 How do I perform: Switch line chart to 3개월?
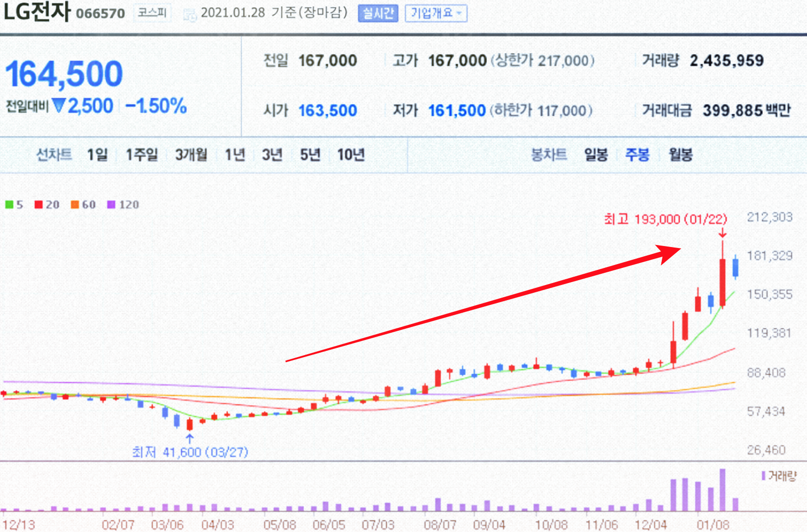(x=191, y=155)
